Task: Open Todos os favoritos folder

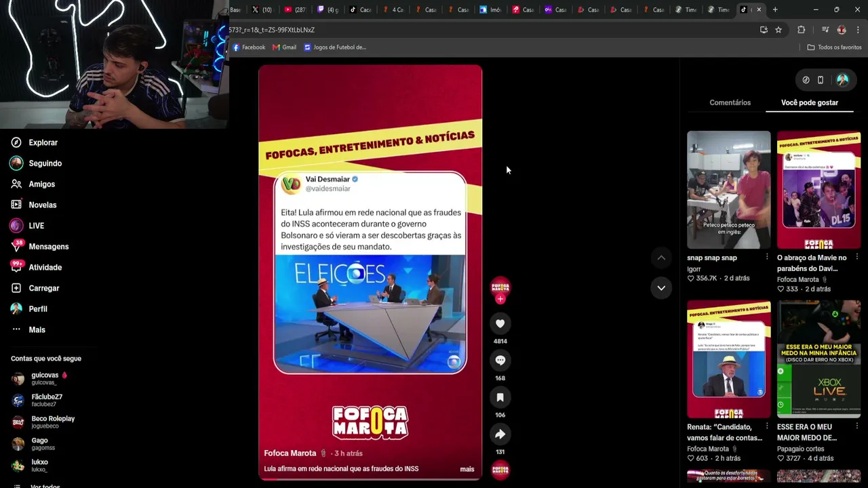Action: tap(834, 47)
